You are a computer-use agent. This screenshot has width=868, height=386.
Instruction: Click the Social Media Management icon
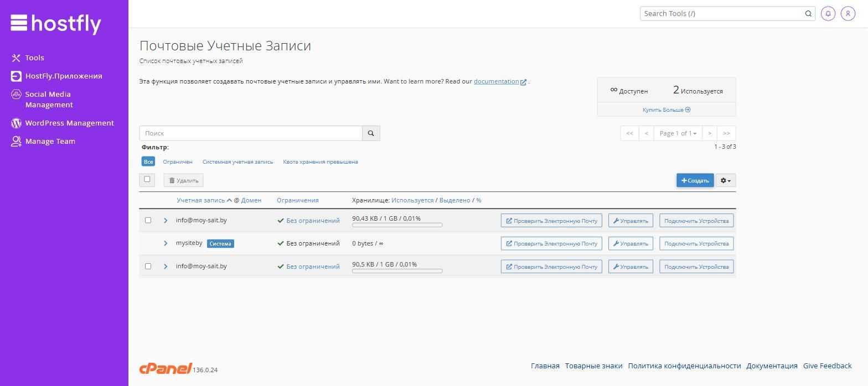click(16, 95)
